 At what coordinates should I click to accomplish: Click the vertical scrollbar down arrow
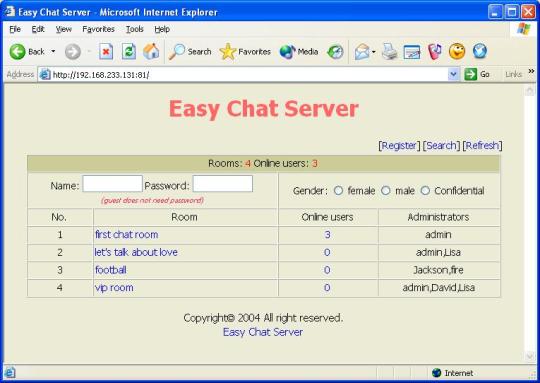pyautogui.click(x=530, y=356)
